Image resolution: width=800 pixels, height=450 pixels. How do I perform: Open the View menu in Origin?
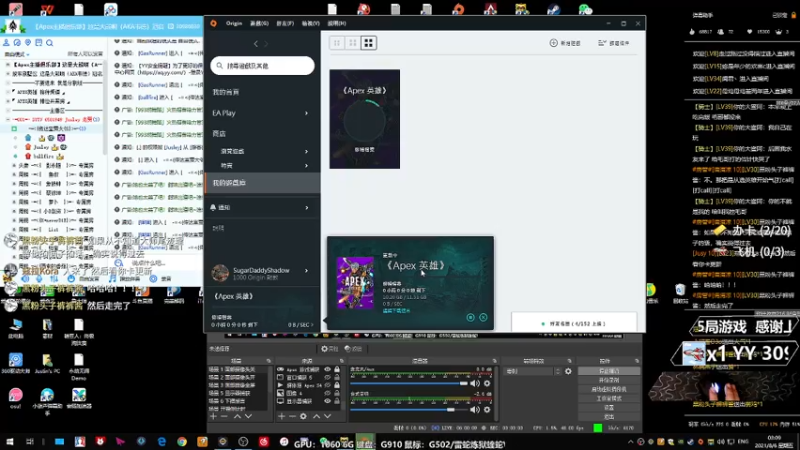[310, 23]
